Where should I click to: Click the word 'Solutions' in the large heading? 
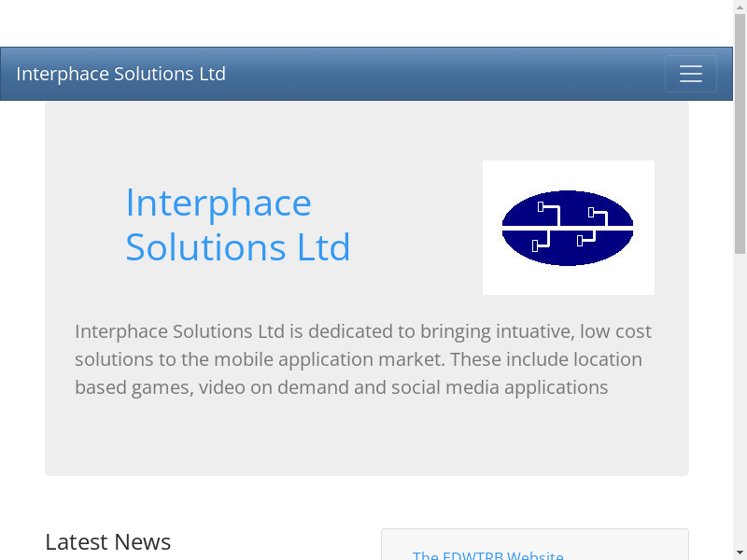point(206,247)
